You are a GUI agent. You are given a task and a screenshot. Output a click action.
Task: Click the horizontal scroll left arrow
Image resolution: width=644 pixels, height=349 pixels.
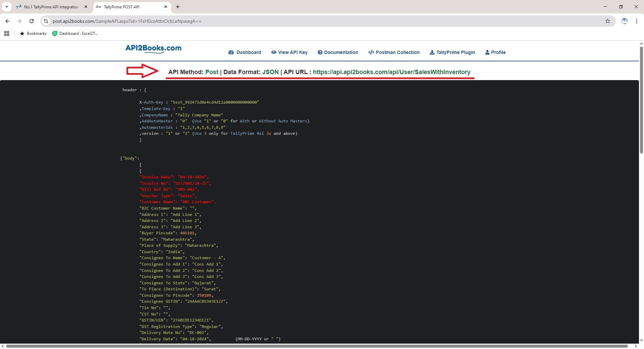pyautogui.click(x=3, y=346)
